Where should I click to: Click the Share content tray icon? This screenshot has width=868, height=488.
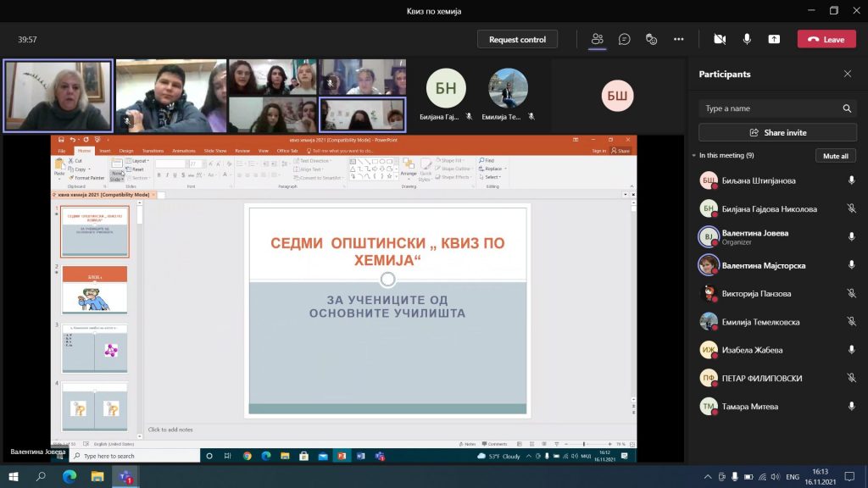(x=773, y=39)
